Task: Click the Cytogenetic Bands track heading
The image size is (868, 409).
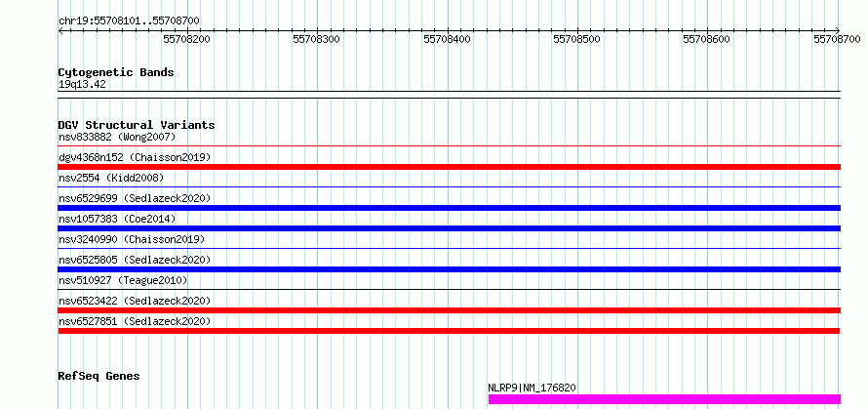Action: coord(116,72)
